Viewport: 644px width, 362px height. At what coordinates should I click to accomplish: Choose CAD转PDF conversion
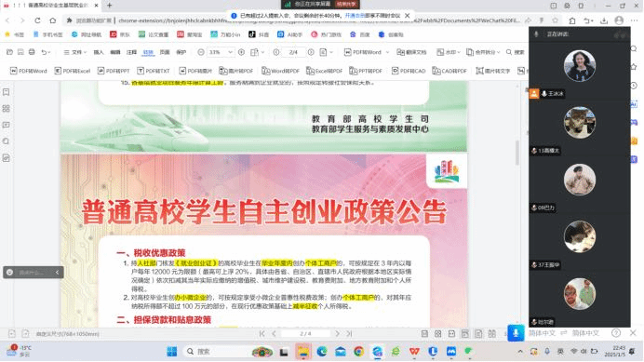tap(449, 71)
